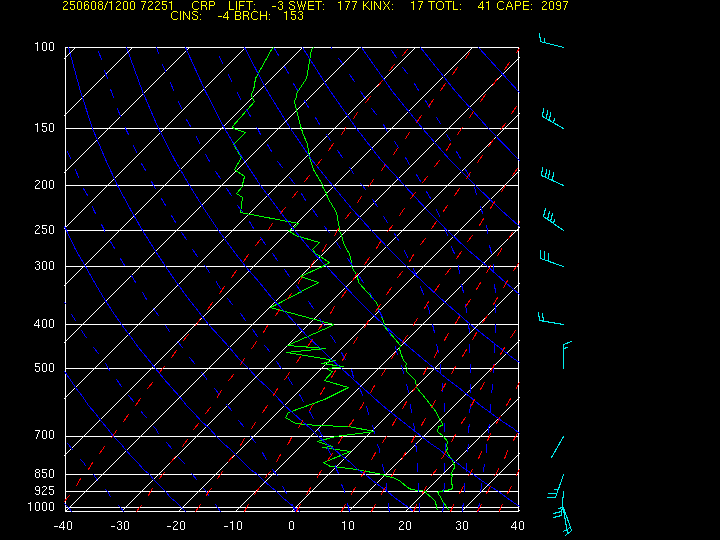This screenshot has width=720, height=540.
Task: Click the 0 temperature axis label
Action: pos(292,526)
